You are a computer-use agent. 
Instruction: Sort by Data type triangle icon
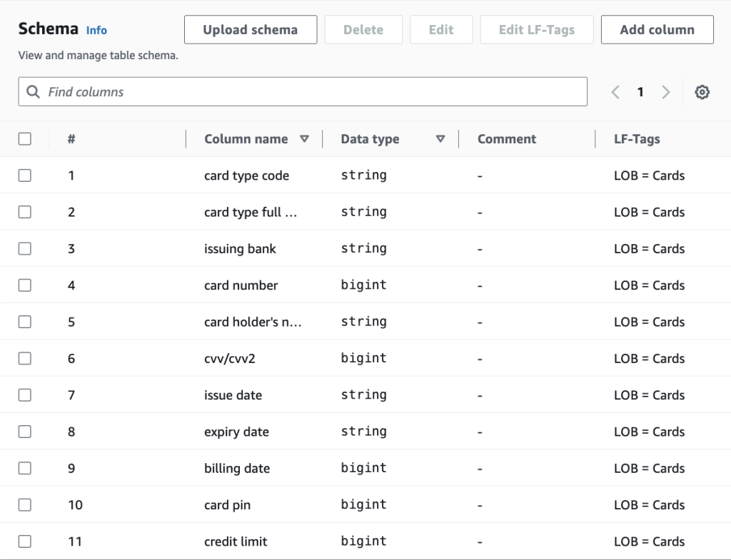[x=440, y=139]
